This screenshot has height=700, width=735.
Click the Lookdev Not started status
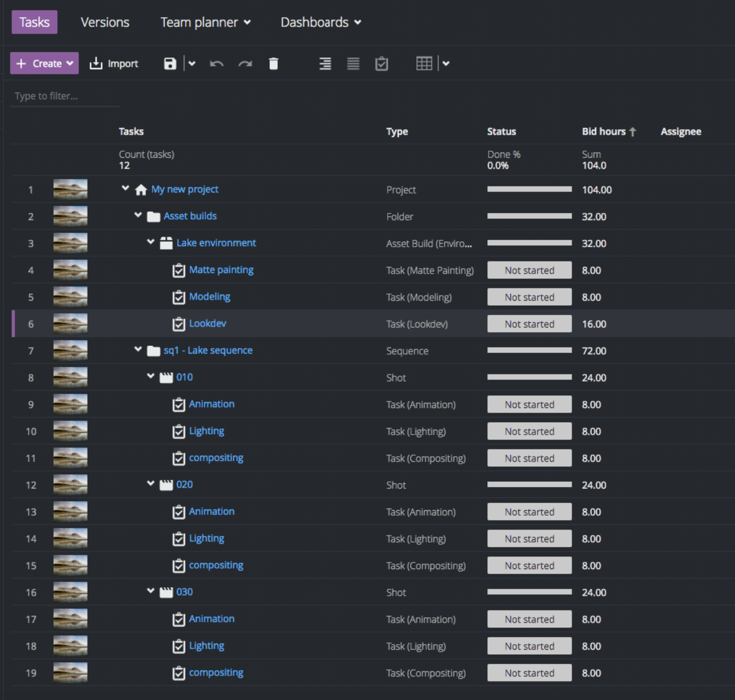tap(529, 324)
